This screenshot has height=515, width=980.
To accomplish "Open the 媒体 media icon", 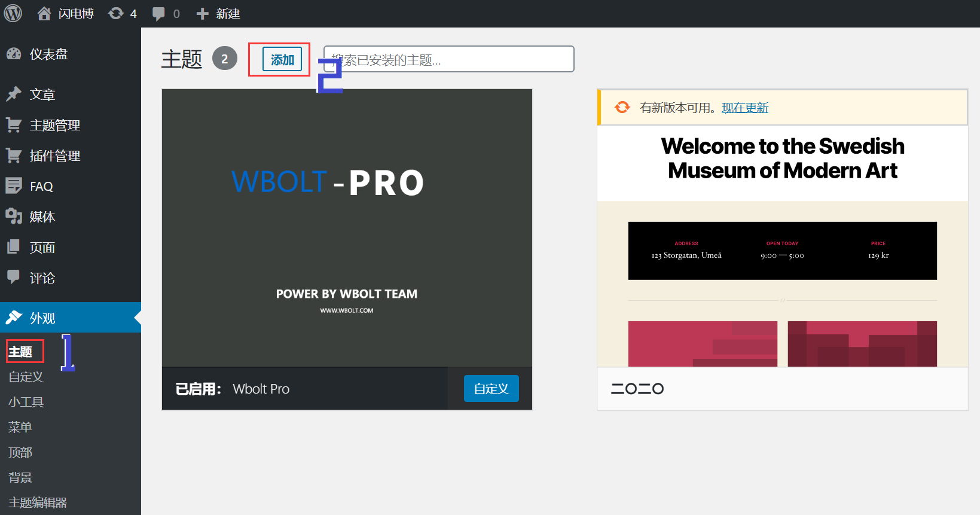I will [14, 217].
